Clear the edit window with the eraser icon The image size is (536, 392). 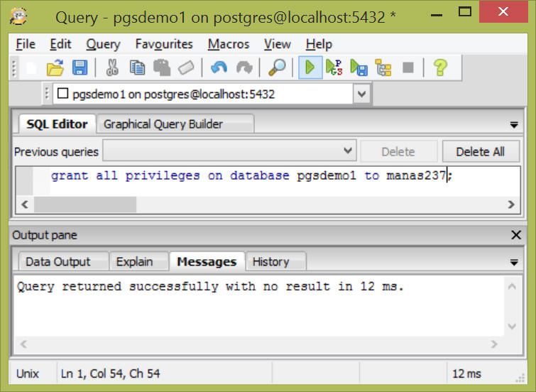pyautogui.click(x=186, y=67)
